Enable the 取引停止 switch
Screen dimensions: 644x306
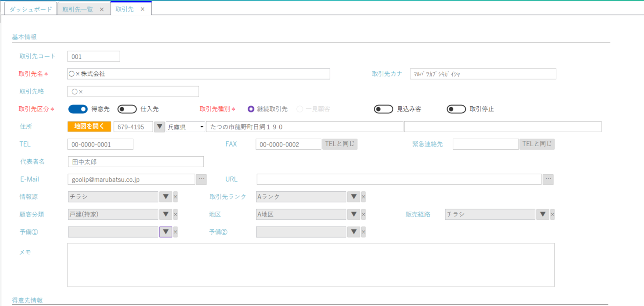point(456,109)
